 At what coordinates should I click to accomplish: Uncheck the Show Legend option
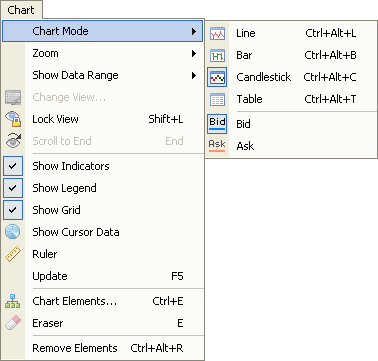tap(13, 188)
